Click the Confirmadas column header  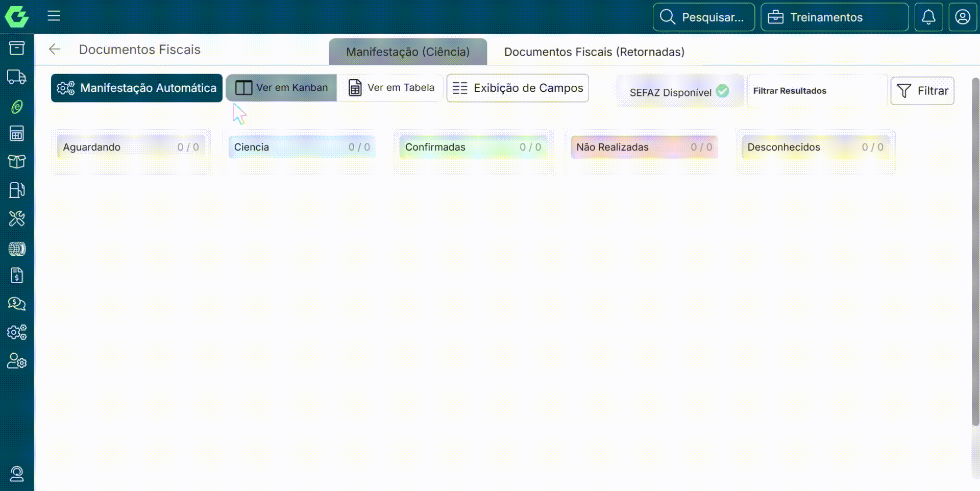[473, 147]
